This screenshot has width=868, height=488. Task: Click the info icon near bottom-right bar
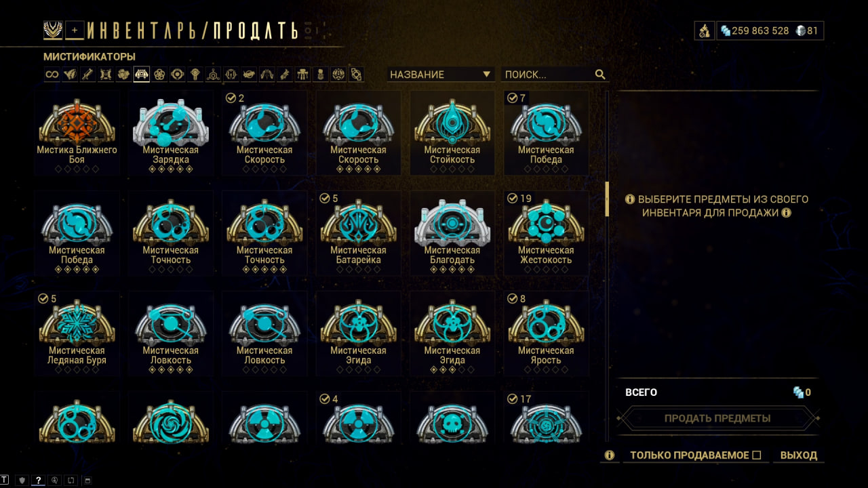(609, 455)
